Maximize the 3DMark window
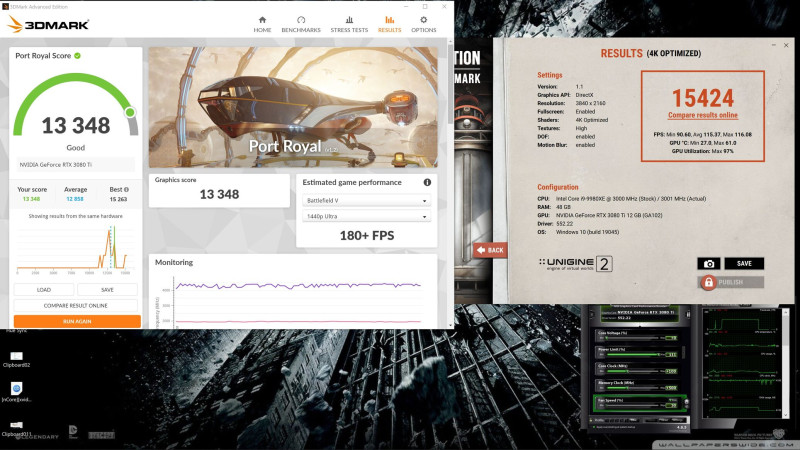 (425, 7)
